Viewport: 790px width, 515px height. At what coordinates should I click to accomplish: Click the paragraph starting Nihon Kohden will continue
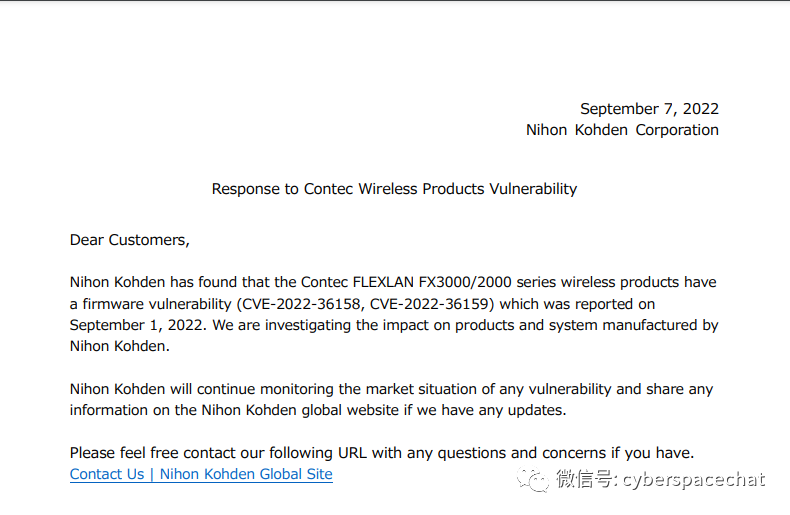tap(391, 400)
